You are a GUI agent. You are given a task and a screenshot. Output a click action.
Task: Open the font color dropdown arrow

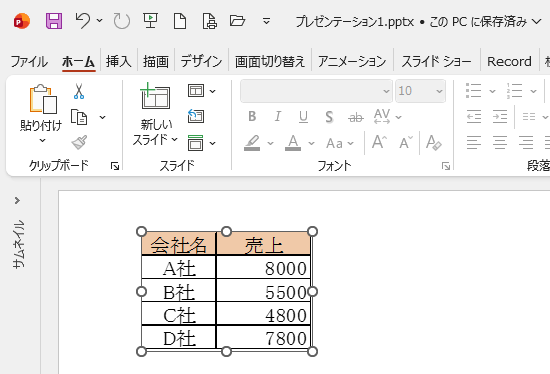311,143
